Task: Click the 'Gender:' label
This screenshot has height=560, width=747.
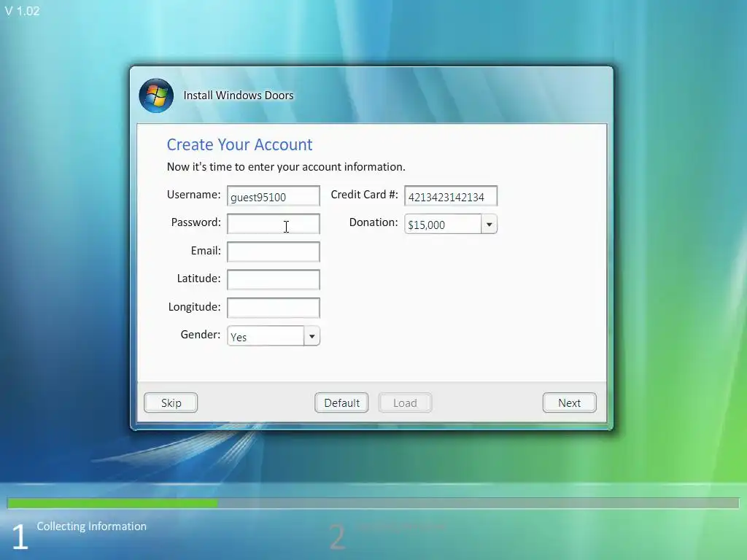Action: pos(201,334)
